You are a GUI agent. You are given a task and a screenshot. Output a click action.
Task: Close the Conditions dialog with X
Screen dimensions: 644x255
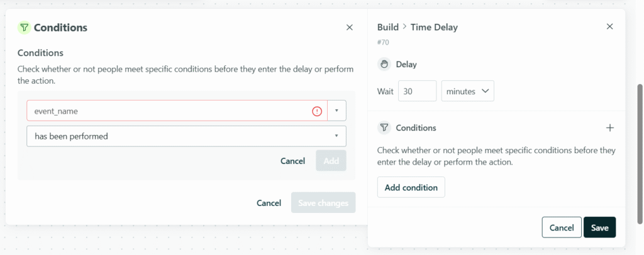click(350, 28)
